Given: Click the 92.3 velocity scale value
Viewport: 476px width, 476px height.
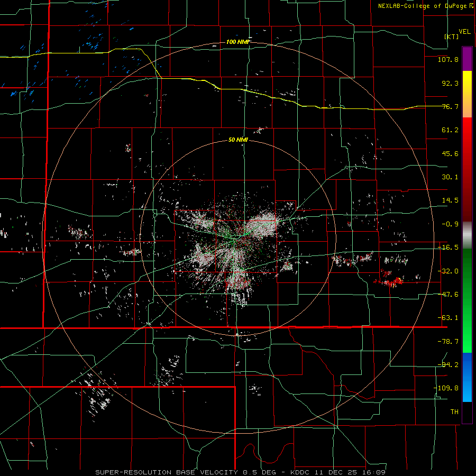Looking at the screenshot, I should (450, 83).
